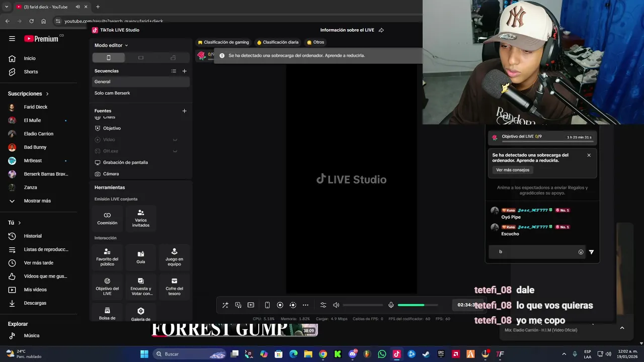The image size is (644, 362).
Task: Expand the mini player chevron for Eladio Carrión mix
Action: click(622, 328)
